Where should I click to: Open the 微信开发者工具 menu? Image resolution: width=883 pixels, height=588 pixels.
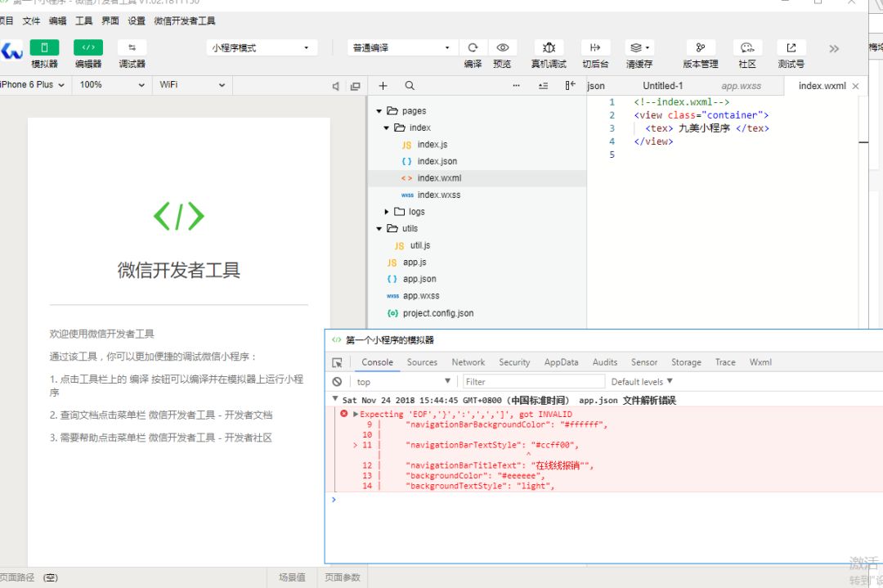point(185,20)
